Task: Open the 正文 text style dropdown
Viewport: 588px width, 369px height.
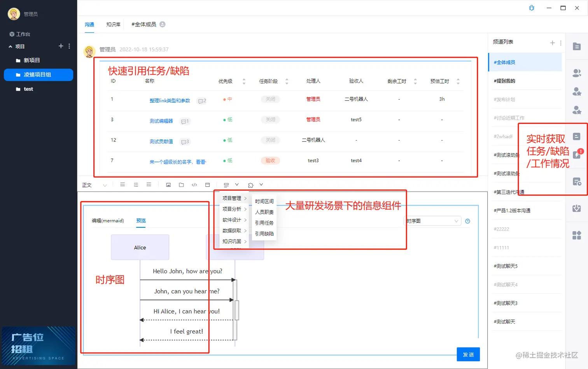Action: point(94,185)
